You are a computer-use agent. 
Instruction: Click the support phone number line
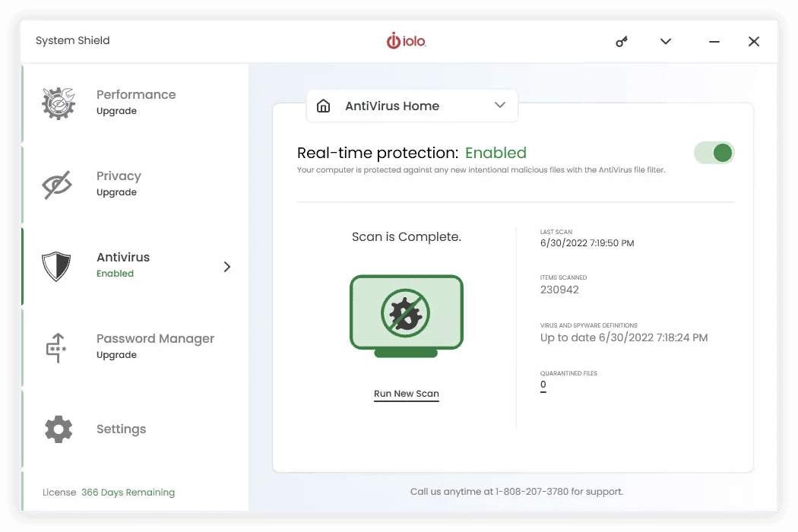(x=517, y=492)
